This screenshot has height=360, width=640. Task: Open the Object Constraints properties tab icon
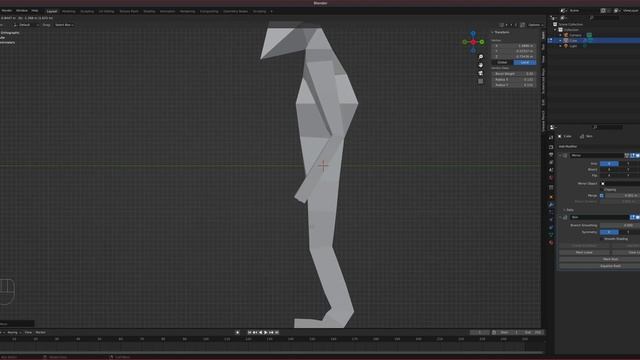(x=551, y=227)
